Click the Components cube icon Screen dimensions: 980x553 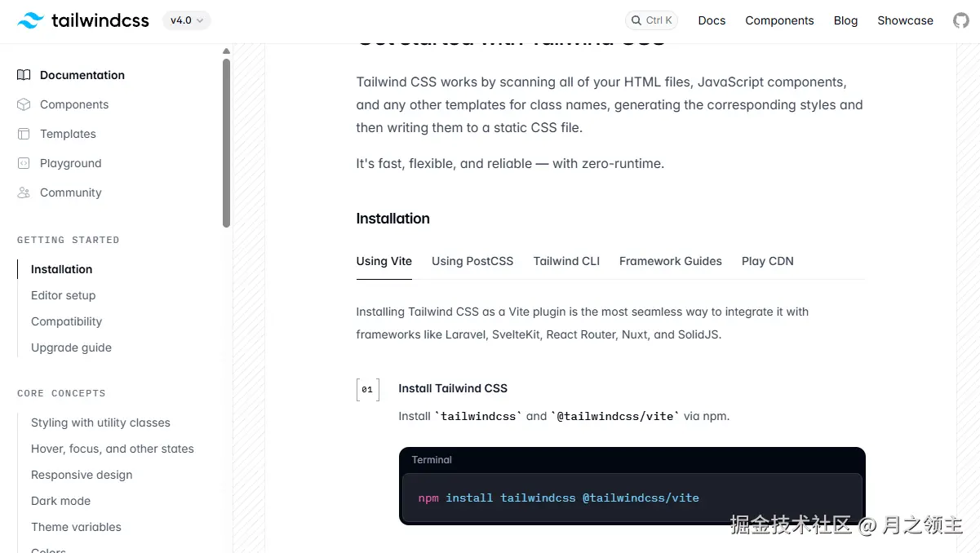[x=24, y=104]
